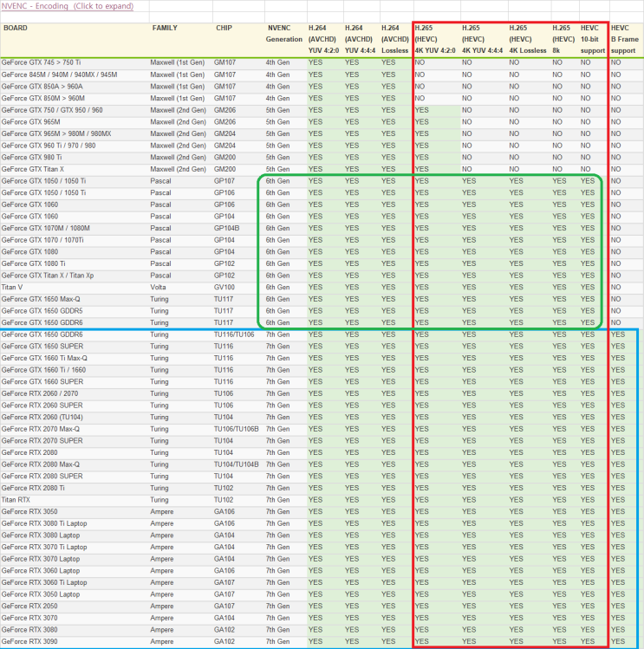Click the TU104/TU104B chip cell
The image size is (644, 649).
tap(236, 464)
